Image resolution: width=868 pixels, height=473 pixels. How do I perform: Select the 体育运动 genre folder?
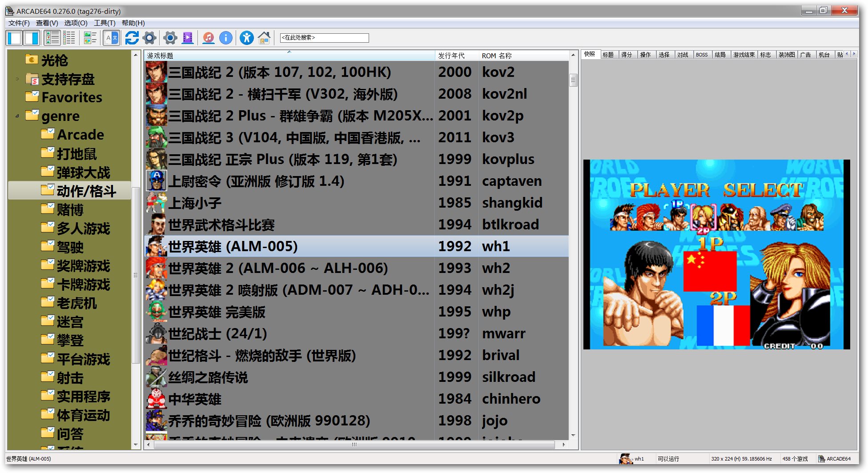pos(75,415)
